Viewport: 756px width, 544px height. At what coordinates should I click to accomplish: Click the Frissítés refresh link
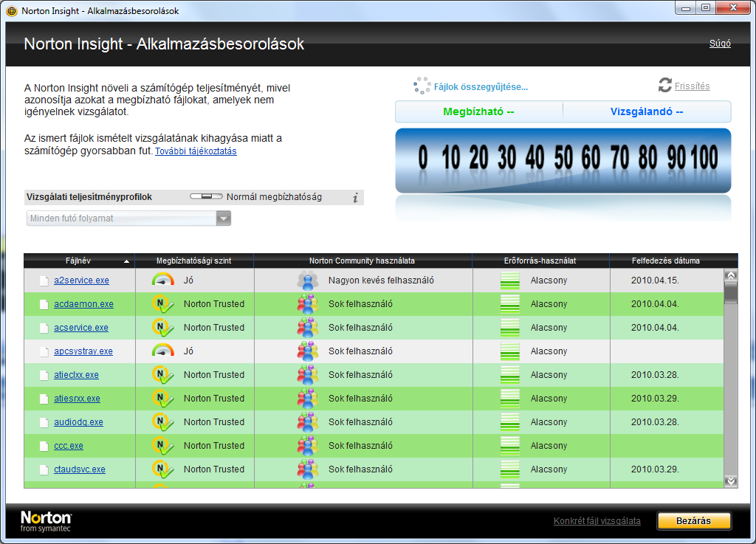coord(693,86)
